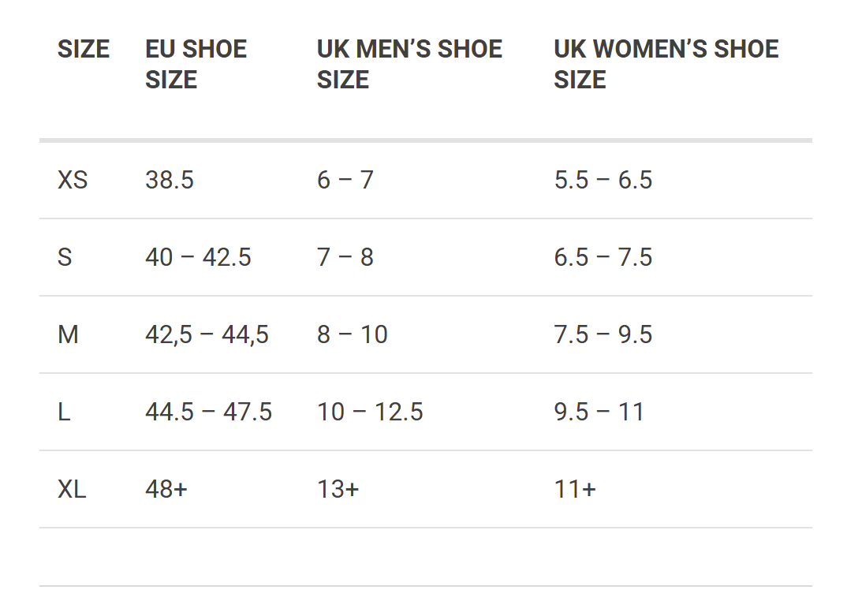847x616 pixels.
Task: Select the XS size cell
Action: click(73, 181)
